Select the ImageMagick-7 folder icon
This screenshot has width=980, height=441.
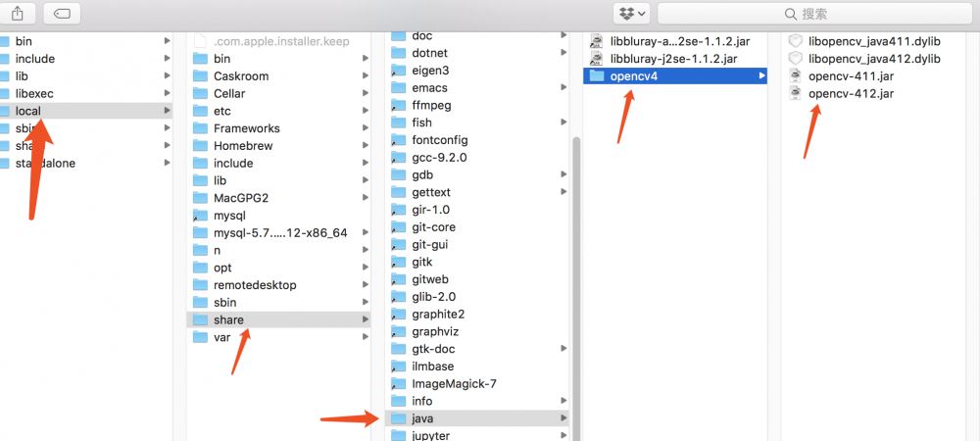coord(399,383)
